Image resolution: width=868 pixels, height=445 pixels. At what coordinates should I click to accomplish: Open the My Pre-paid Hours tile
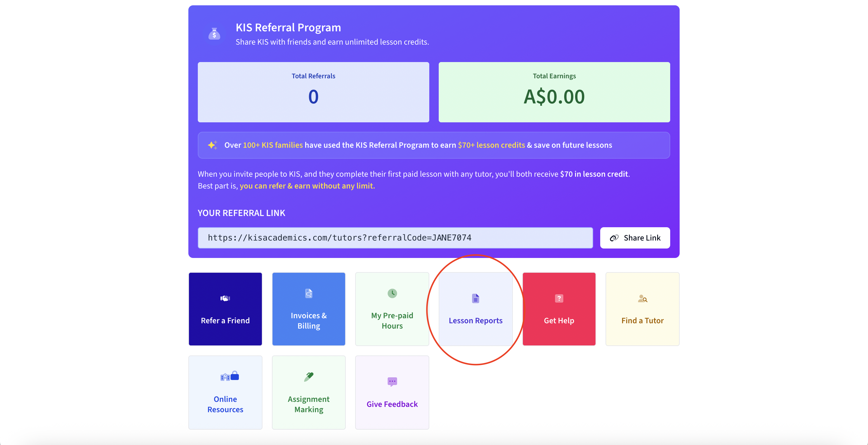(x=392, y=309)
